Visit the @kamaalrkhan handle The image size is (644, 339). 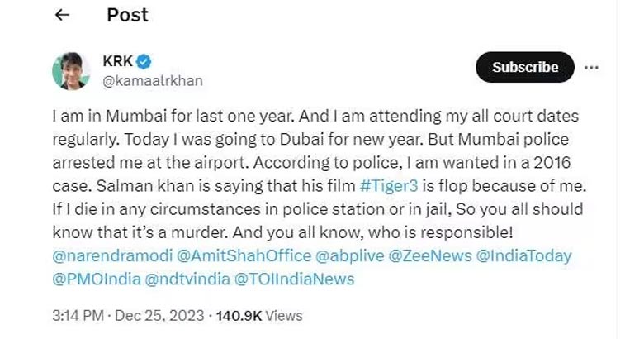click(x=152, y=80)
